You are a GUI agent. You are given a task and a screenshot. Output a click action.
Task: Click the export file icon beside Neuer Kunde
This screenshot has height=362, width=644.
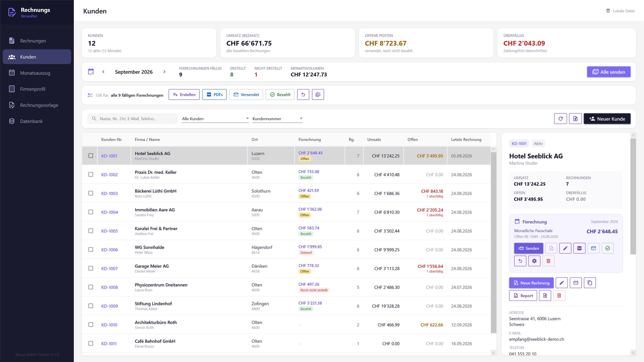[x=575, y=119]
